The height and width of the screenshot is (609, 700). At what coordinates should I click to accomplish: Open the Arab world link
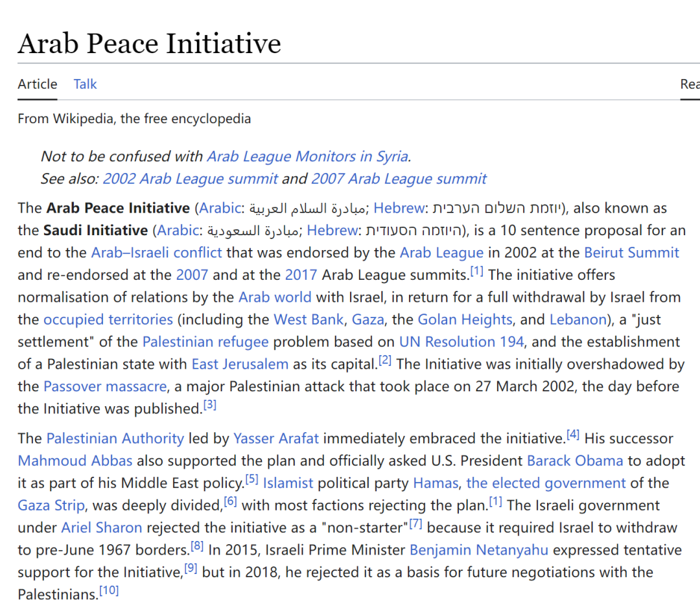pyautogui.click(x=275, y=297)
